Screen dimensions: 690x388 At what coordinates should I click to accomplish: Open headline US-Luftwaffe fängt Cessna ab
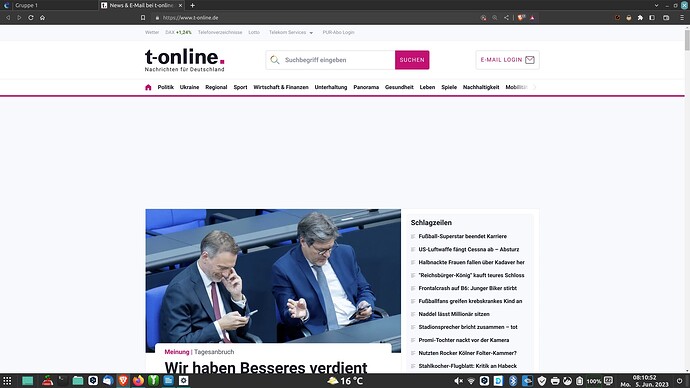tap(469, 249)
